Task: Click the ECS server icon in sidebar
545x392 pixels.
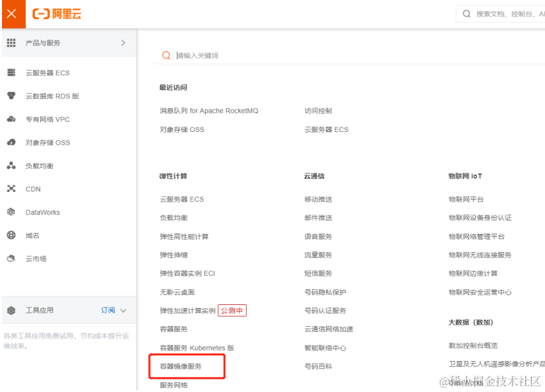Action: click(11, 73)
